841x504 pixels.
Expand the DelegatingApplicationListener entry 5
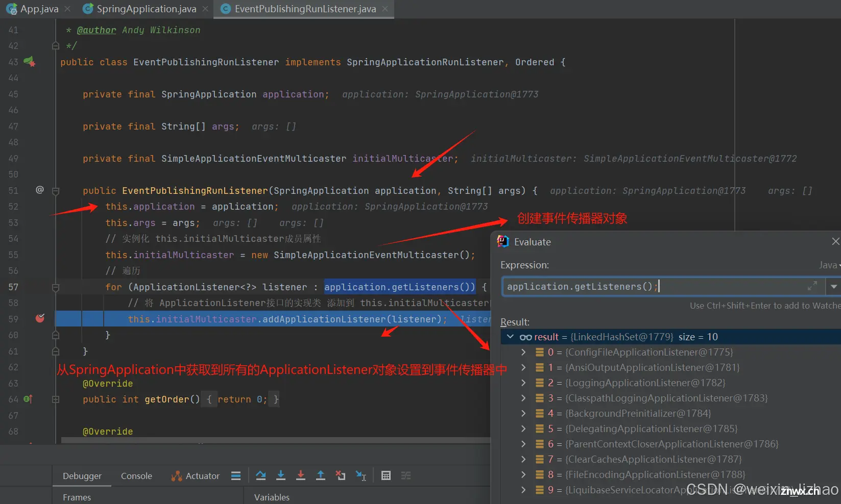pyautogui.click(x=523, y=429)
